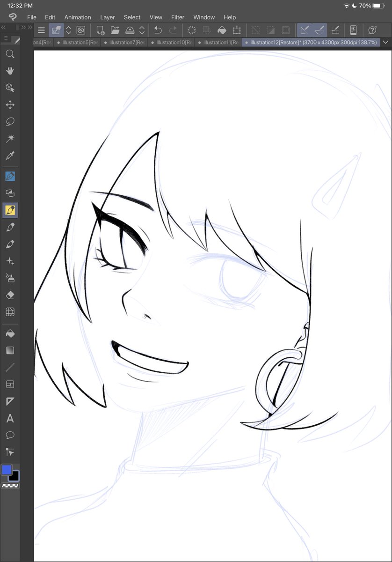Screen dimensions: 392x562
Task: Click the hamburger menu in command bar
Action: tap(41, 30)
